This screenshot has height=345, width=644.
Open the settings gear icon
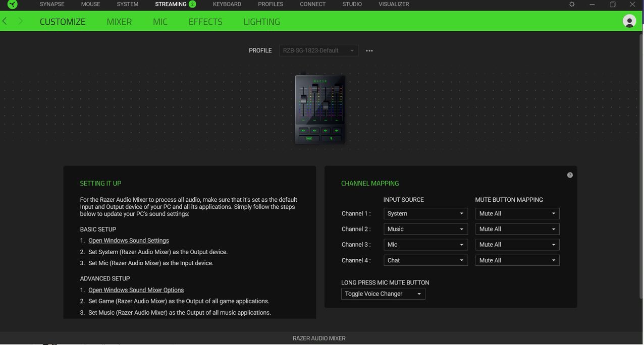[572, 4]
